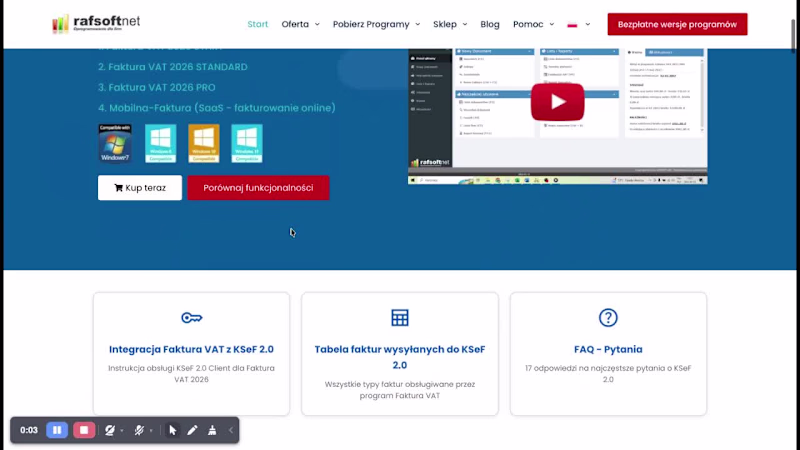The image size is (800, 450).
Task: Expand the language selector chevron
Action: pos(588,24)
